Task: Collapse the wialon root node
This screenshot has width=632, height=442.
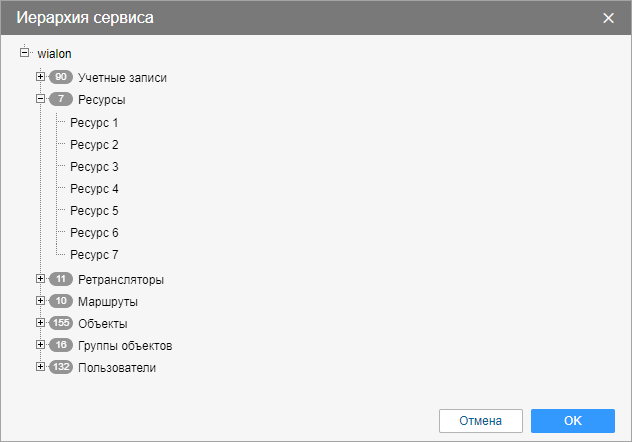Action: point(25,53)
